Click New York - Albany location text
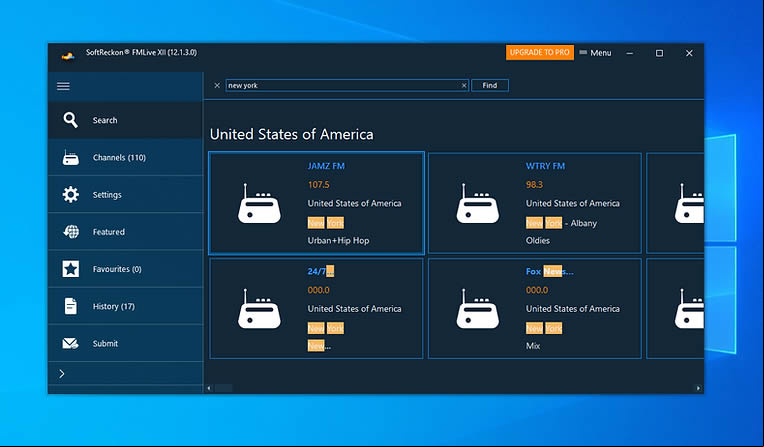Image resolution: width=764 pixels, height=447 pixels. tap(561, 223)
